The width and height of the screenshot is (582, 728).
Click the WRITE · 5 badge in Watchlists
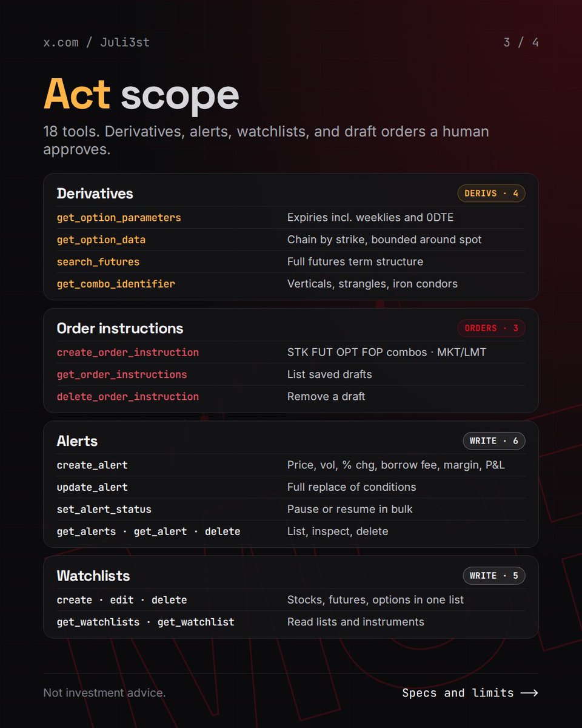pyautogui.click(x=494, y=576)
